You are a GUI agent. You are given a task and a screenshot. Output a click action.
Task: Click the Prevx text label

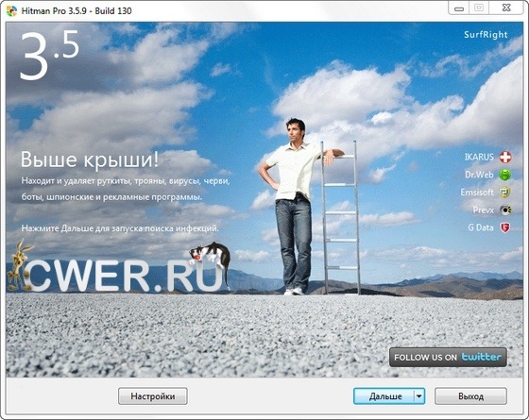coord(484,210)
